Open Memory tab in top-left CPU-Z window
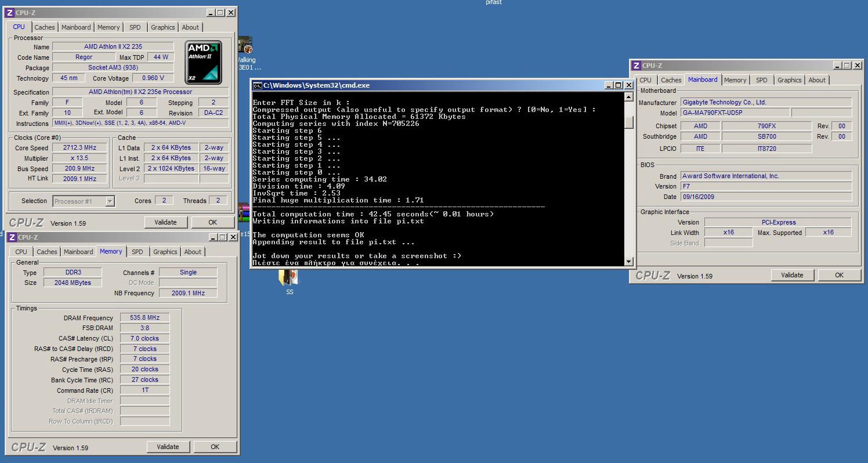This screenshot has height=463, width=868. 108,27
